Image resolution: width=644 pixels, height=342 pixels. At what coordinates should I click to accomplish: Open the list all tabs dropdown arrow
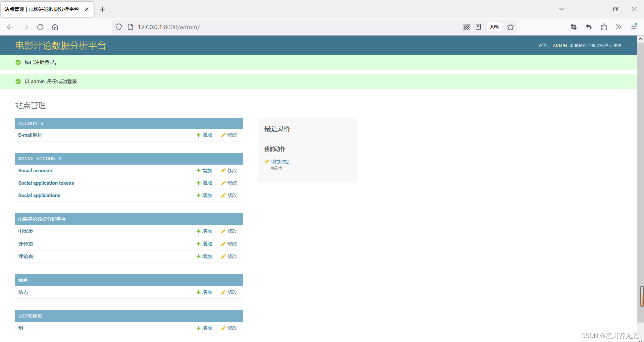click(x=561, y=9)
